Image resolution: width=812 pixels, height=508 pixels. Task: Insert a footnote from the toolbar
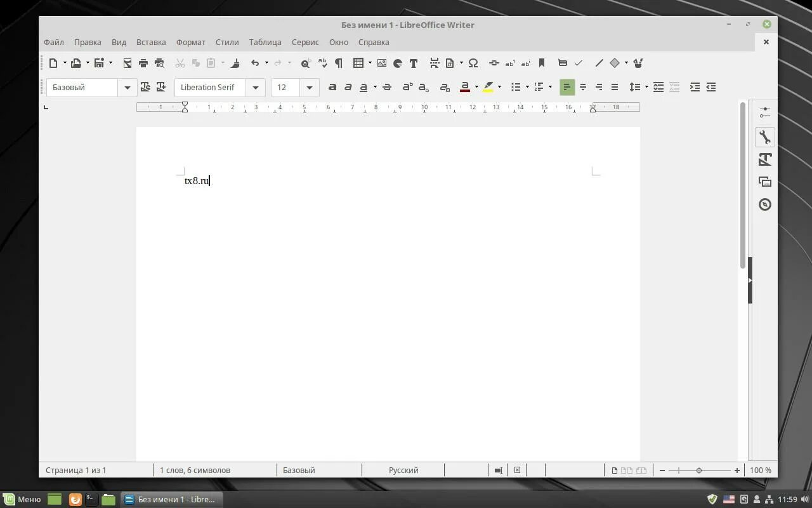510,63
